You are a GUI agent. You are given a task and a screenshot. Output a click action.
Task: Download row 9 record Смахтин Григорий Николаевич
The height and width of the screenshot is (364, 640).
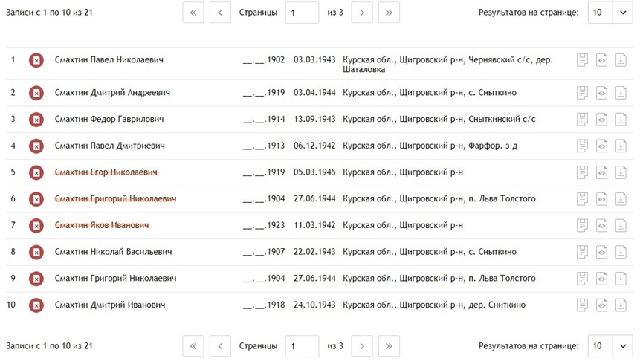621,279
